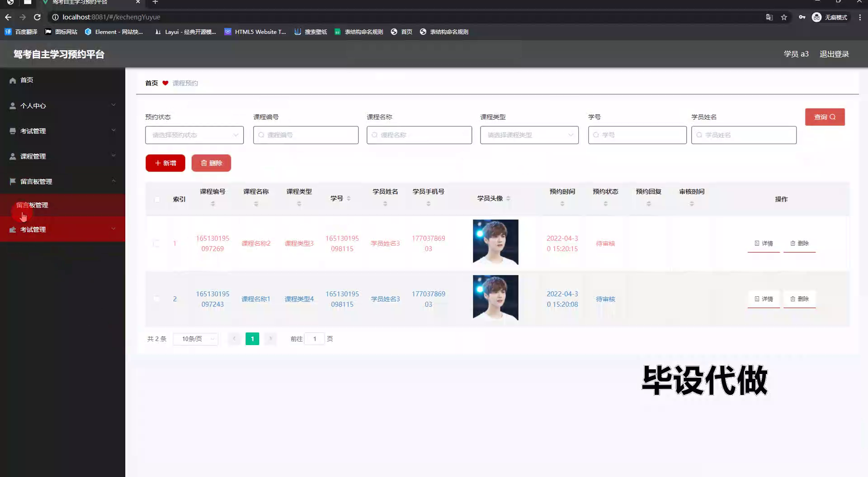Click 首页 breadcrumb link
This screenshot has height=477, width=868.
151,83
